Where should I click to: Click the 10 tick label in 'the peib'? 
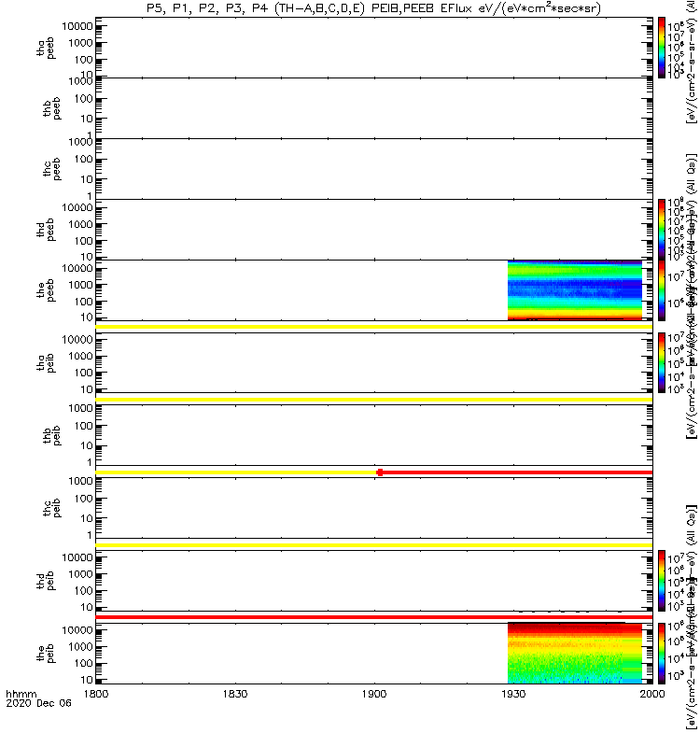pyautogui.click(x=87, y=680)
